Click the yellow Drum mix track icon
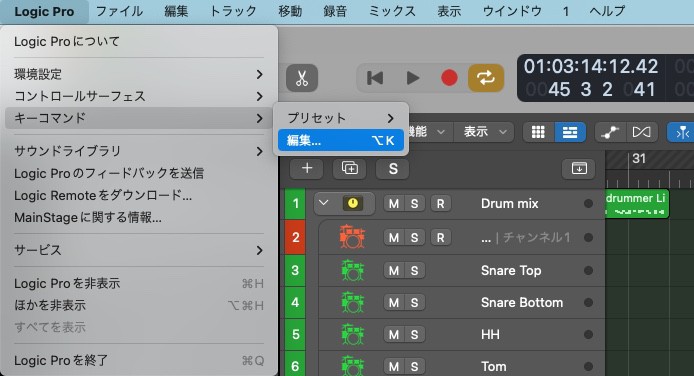 (353, 203)
